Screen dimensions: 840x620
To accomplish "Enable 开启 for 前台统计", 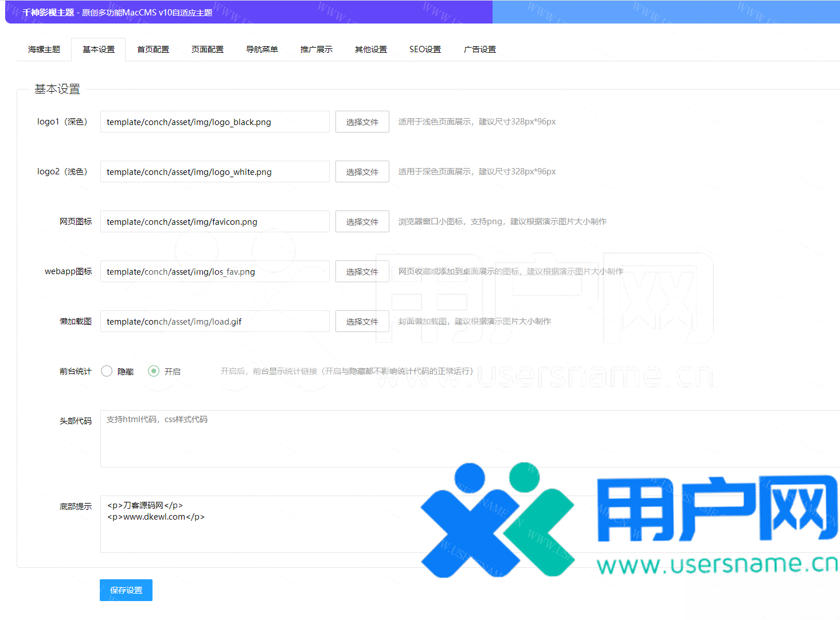I will [153, 371].
